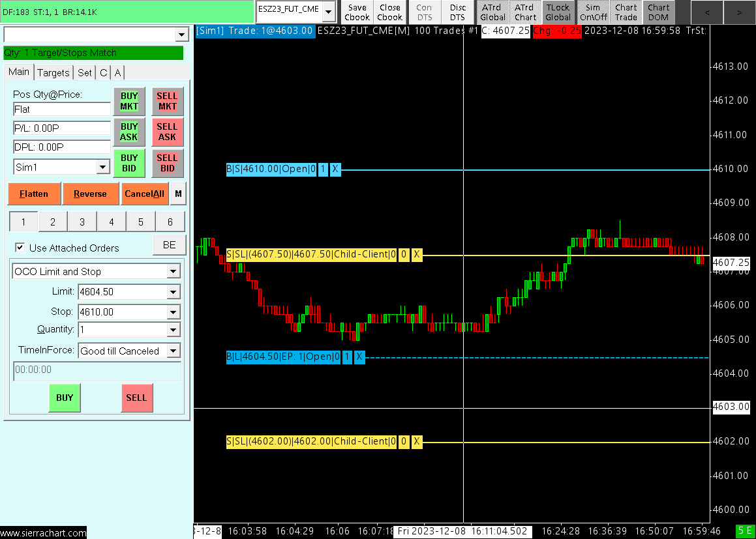
Task: Switch to the Set tab
Action: (x=84, y=73)
